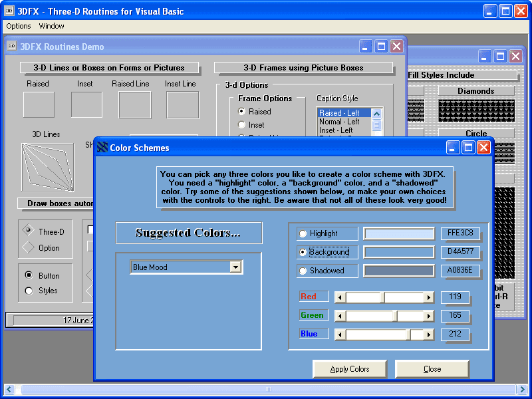Select the Option diamond button

pos(28,247)
